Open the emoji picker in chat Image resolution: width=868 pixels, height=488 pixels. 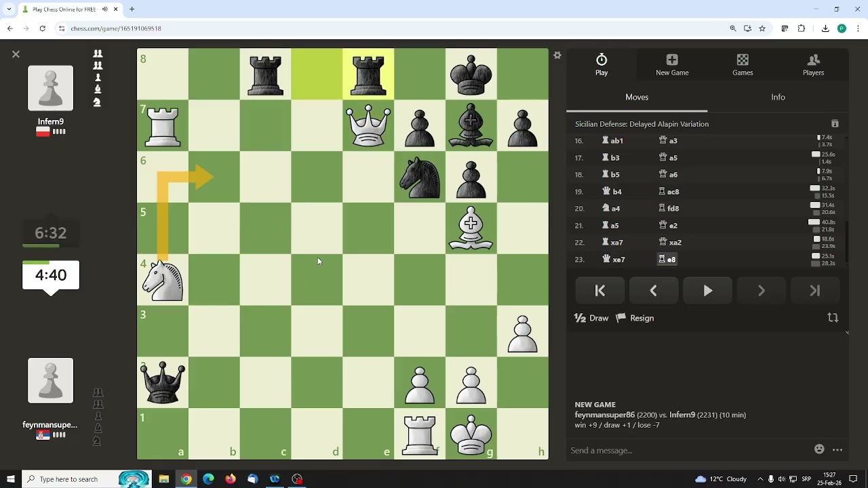(819, 449)
